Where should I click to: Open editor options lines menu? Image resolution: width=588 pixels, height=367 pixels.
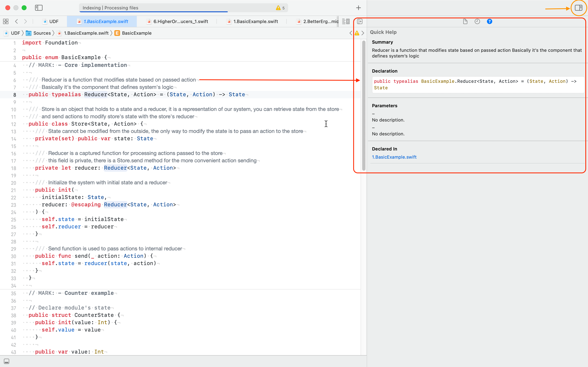click(x=345, y=21)
